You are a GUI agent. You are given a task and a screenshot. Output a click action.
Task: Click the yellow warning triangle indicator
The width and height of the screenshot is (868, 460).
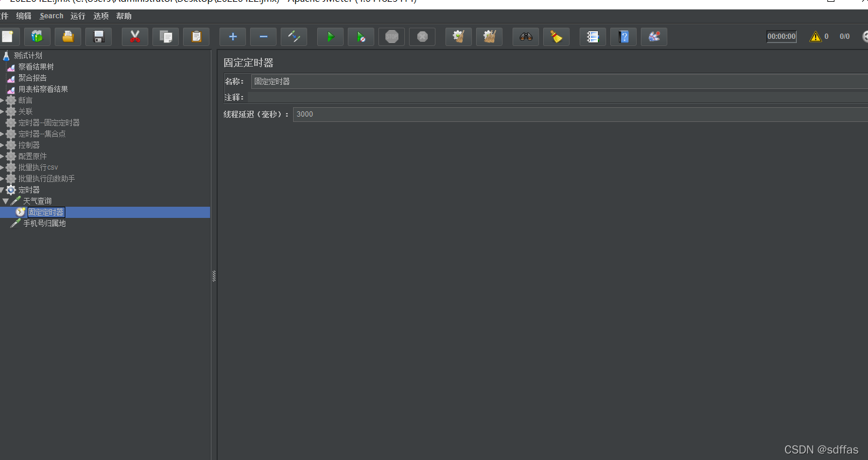[x=815, y=37]
